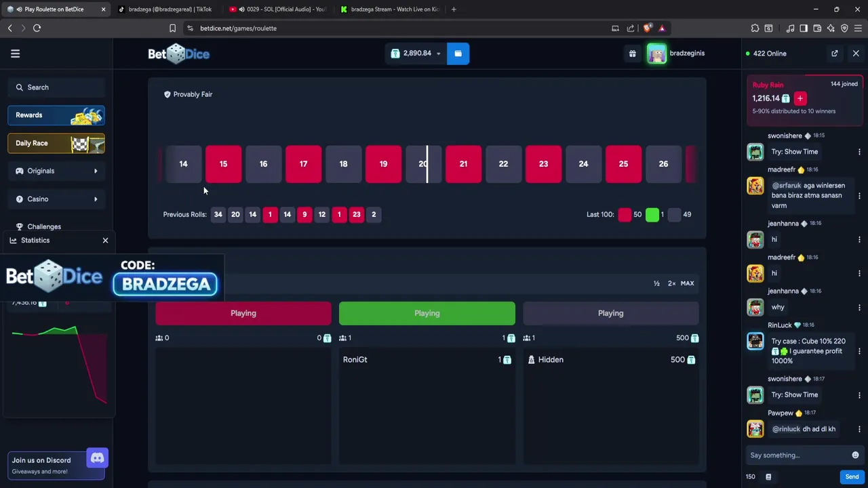Open options for RinLuck's chat message

[859, 351]
